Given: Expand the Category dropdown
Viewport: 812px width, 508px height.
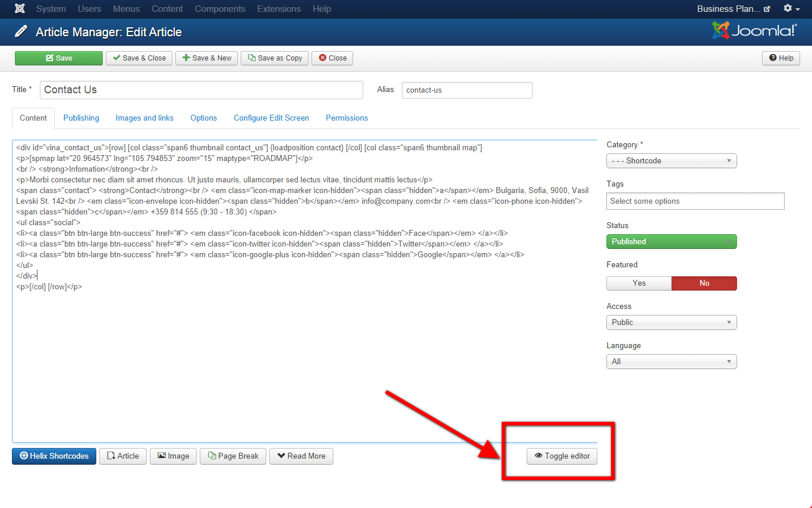Looking at the screenshot, I should [x=671, y=161].
